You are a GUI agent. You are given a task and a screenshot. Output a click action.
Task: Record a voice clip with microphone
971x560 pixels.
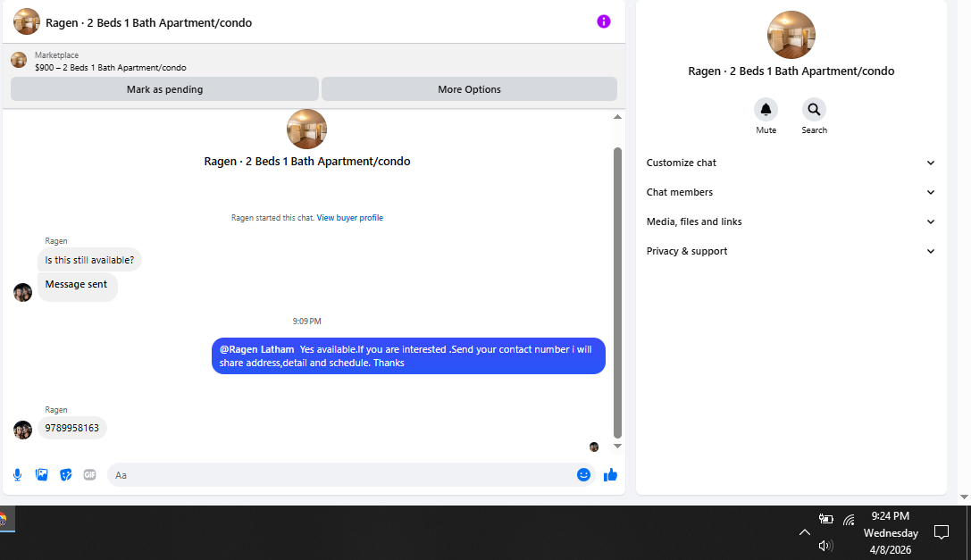pyautogui.click(x=17, y=475)
